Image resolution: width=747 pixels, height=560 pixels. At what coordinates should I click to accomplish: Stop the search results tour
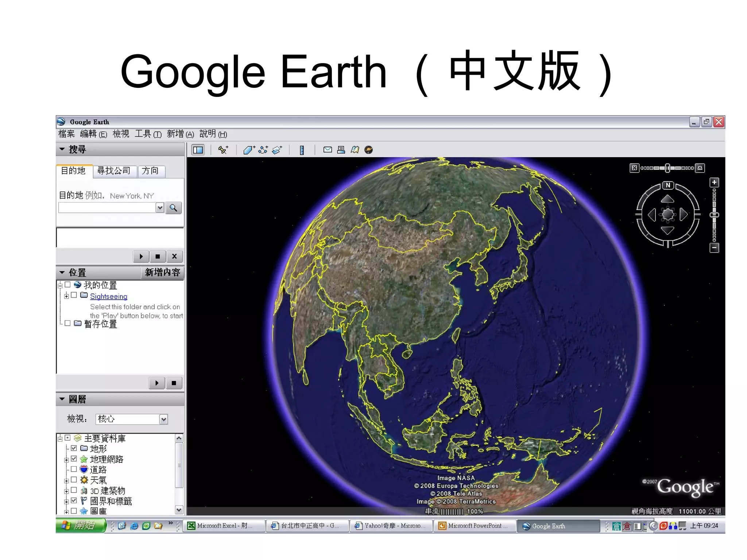coord(158,256)
